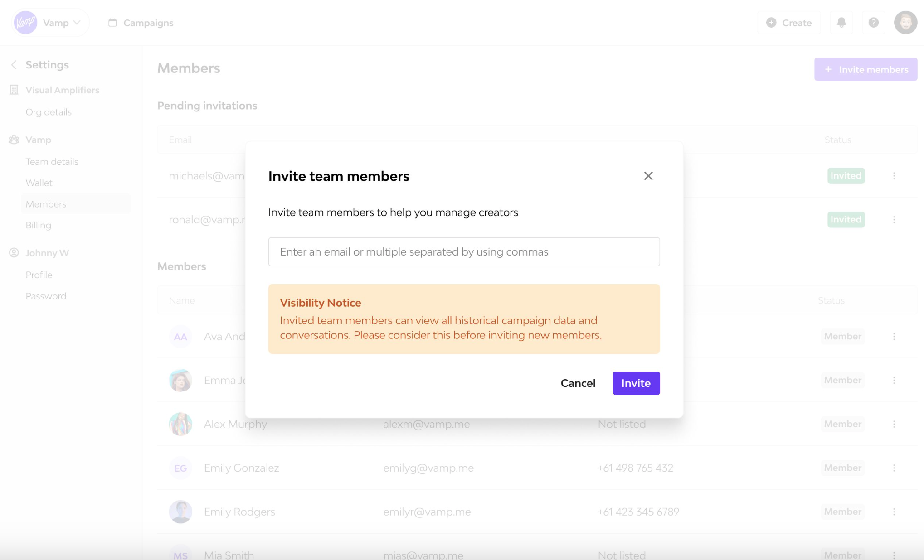The width and height of the screenshot is (924, 560).
Task: Click the name Emily Gonzalez
Action: (x=241, y=468)
